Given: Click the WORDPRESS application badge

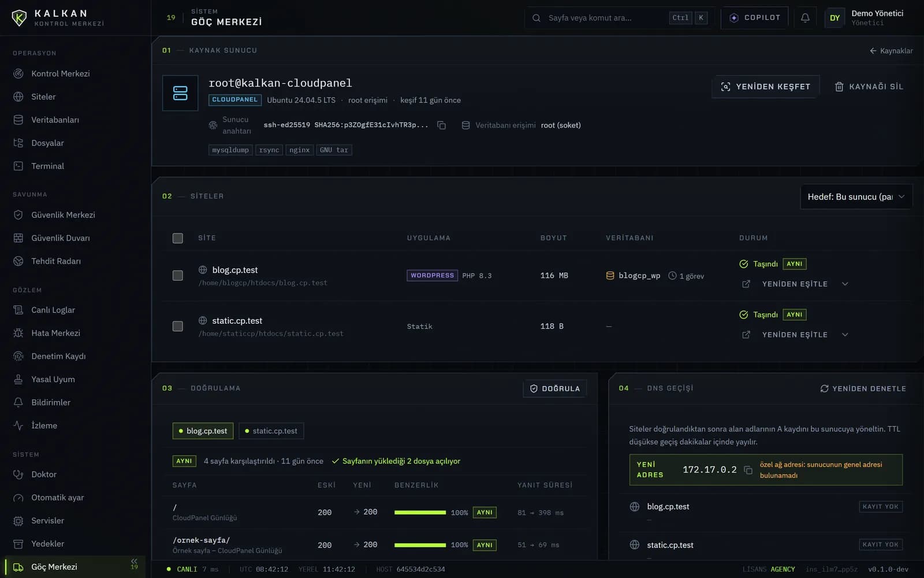Looking at the screenshot, I should click(432, 276).
